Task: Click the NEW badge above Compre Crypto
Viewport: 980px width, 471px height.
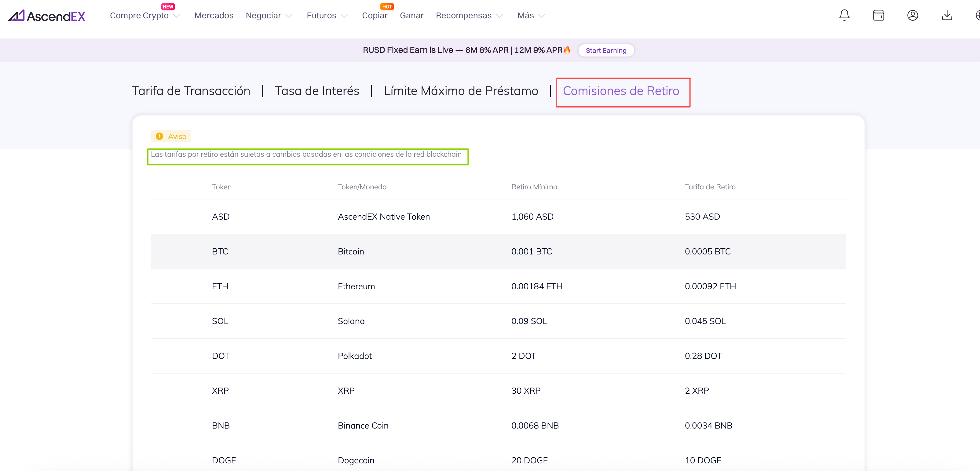Action: [168, 6]
